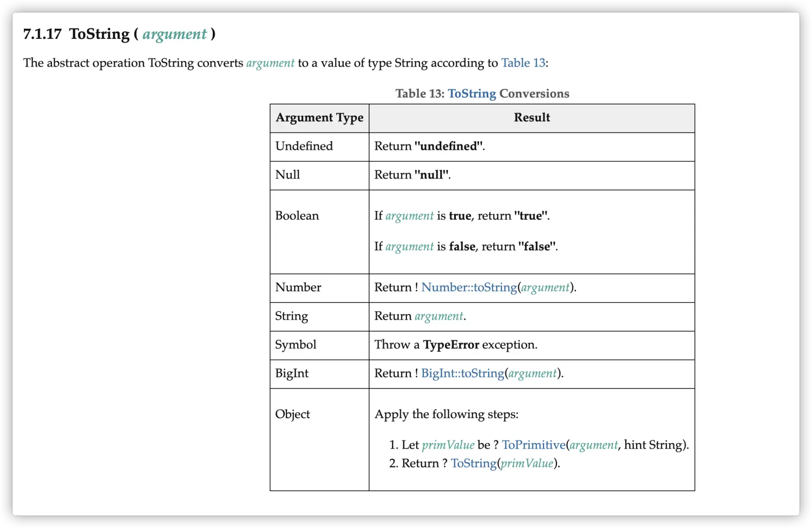This screenshot has width=812, height=528.
Task: Click ToString link in Object step 2
Action: (473, 463)
